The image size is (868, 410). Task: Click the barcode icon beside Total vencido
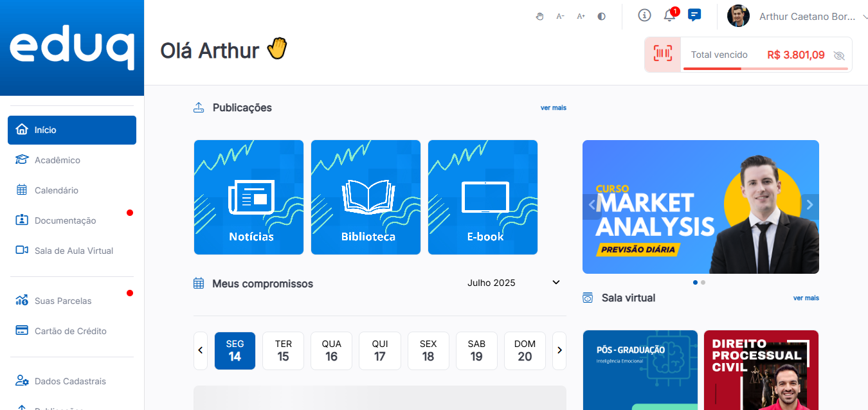click(662, 54)
